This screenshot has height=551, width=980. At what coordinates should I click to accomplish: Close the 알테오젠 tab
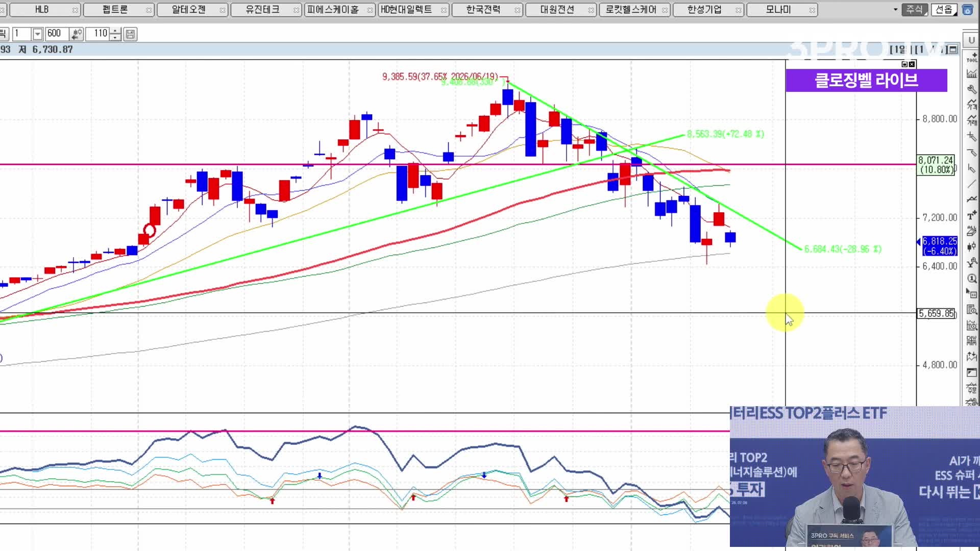point(223,10)
